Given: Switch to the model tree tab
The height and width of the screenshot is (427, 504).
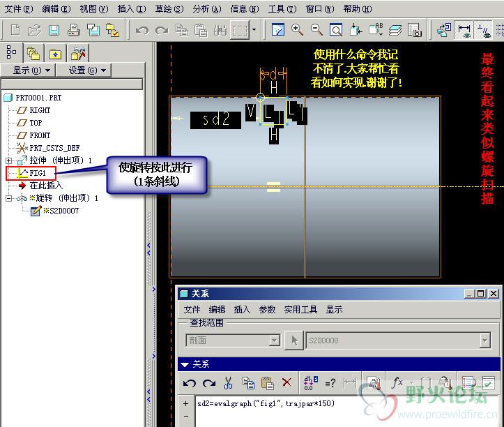Looking at the screenshot, I should tap(11, 52).
